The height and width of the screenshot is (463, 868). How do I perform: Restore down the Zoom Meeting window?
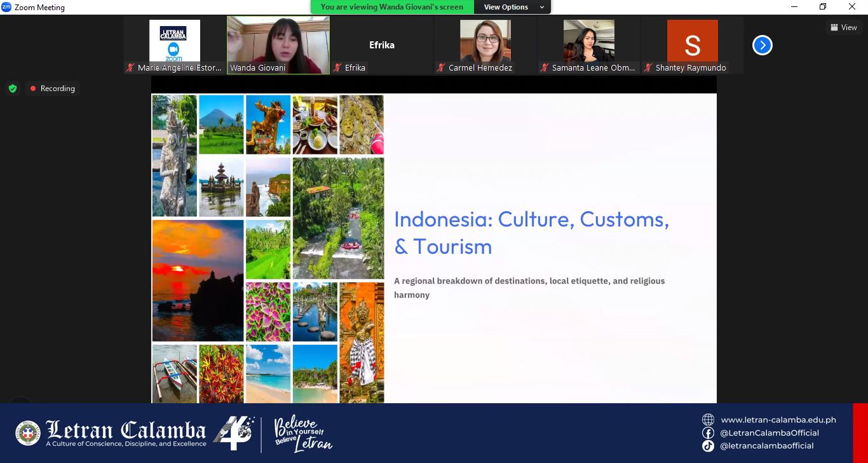823,7
